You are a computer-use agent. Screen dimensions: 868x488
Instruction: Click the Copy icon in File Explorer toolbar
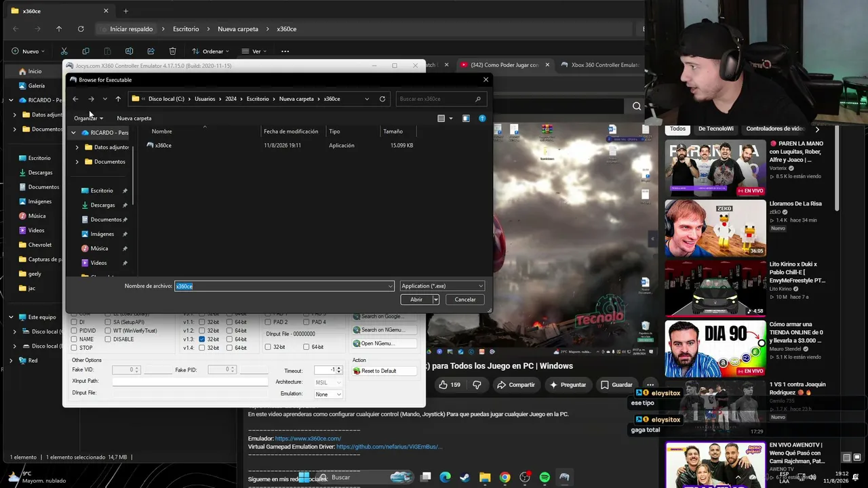click(x=85, y=51)
